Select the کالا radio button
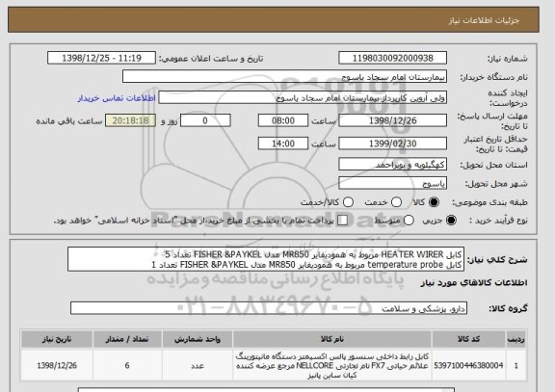 [434, 202]
